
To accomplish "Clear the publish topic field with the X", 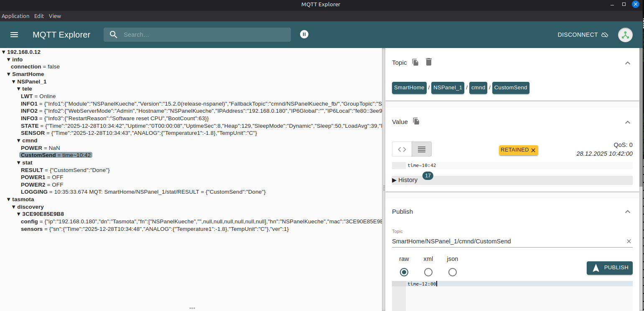I will click(629, 241).
